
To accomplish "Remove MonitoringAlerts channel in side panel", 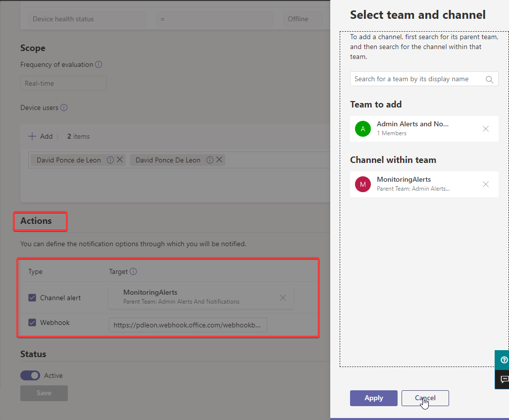I will tap(486, 184).
